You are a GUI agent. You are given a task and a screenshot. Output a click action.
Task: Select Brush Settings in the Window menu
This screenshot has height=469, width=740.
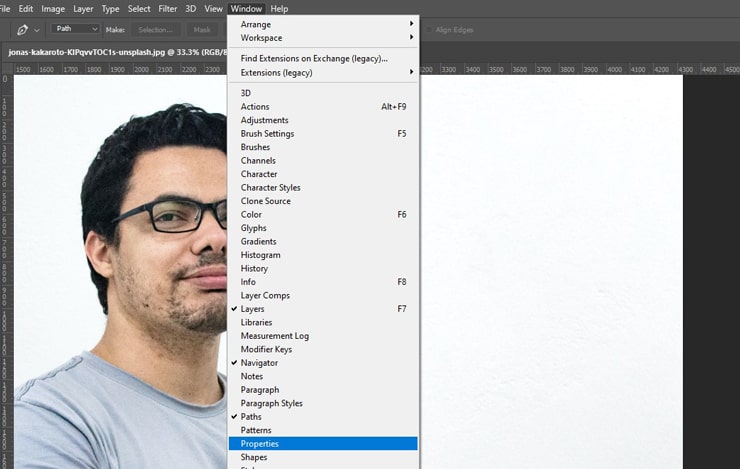[267, 133]
